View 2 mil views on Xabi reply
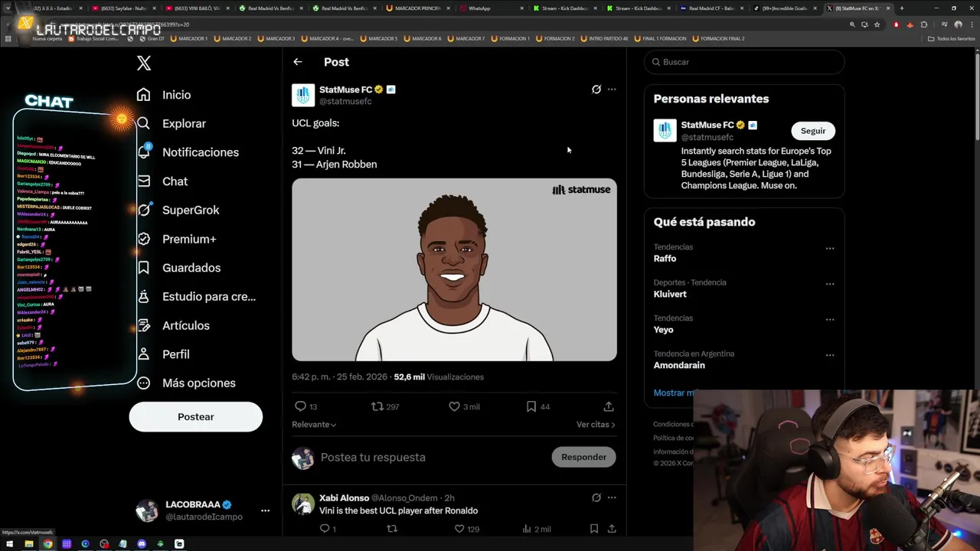980x551 pixels. [536, 529]
